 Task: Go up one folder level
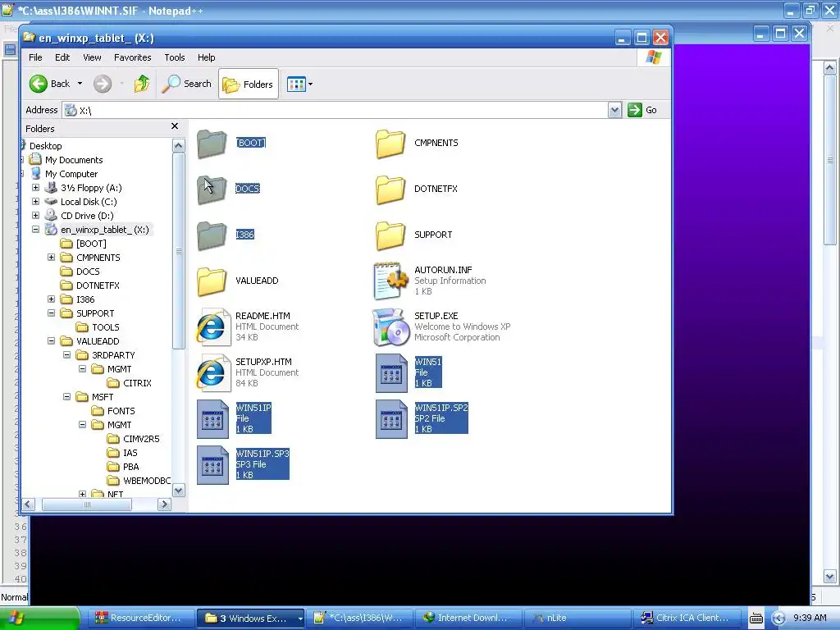141,84
